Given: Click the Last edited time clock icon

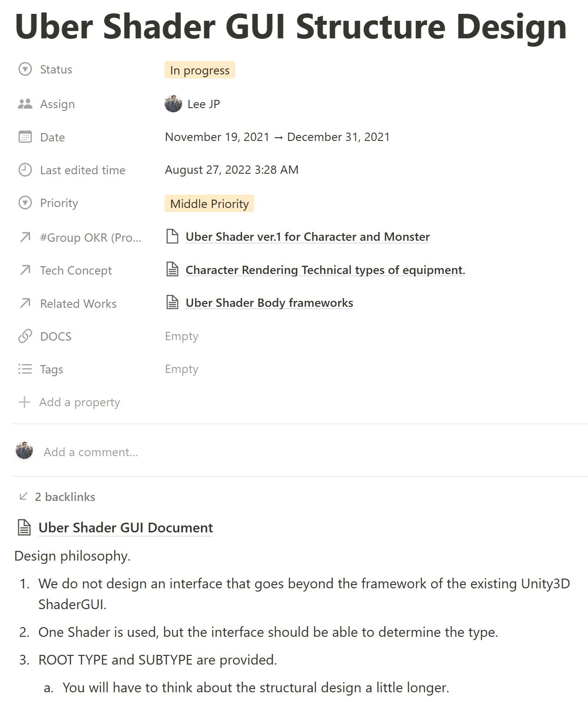Looking at the screenshot, I should click(x=25, y=170).
